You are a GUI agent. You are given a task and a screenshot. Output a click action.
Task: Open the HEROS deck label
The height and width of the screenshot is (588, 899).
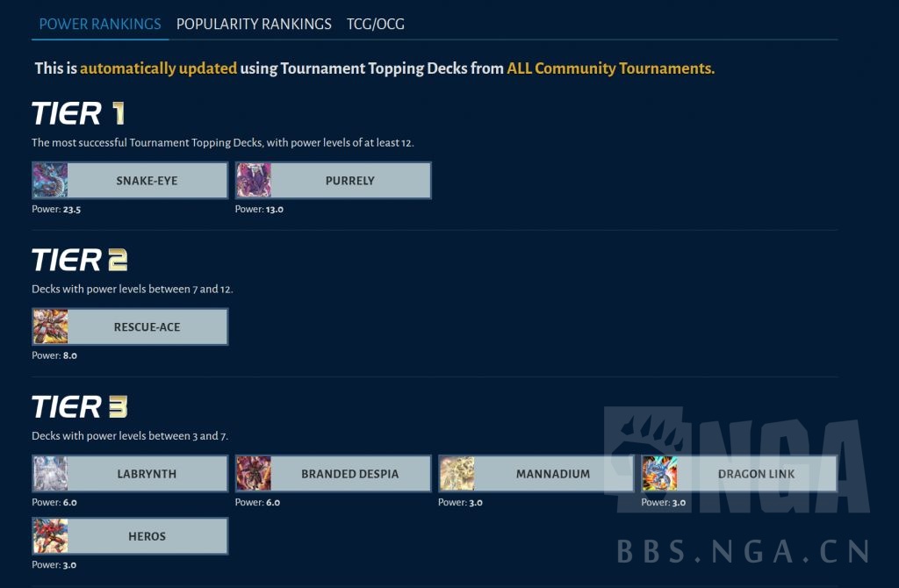pyautogui.click(x=147, y=536)
